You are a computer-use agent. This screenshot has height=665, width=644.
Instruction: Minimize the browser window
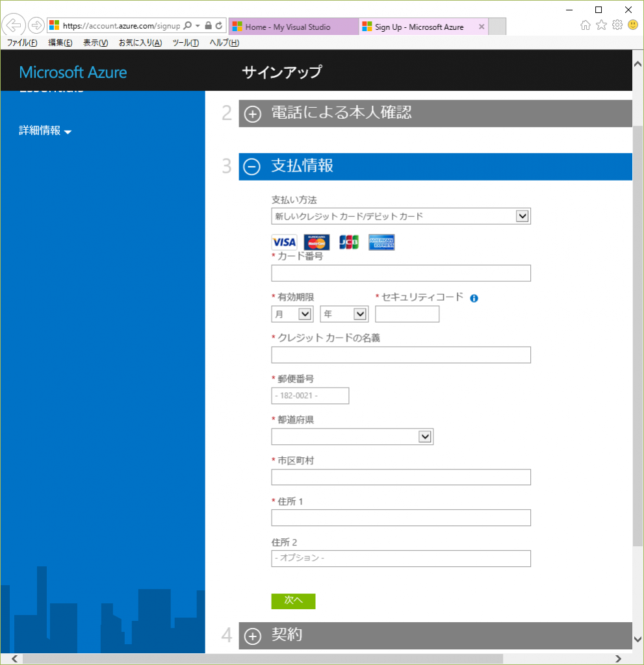569,10
